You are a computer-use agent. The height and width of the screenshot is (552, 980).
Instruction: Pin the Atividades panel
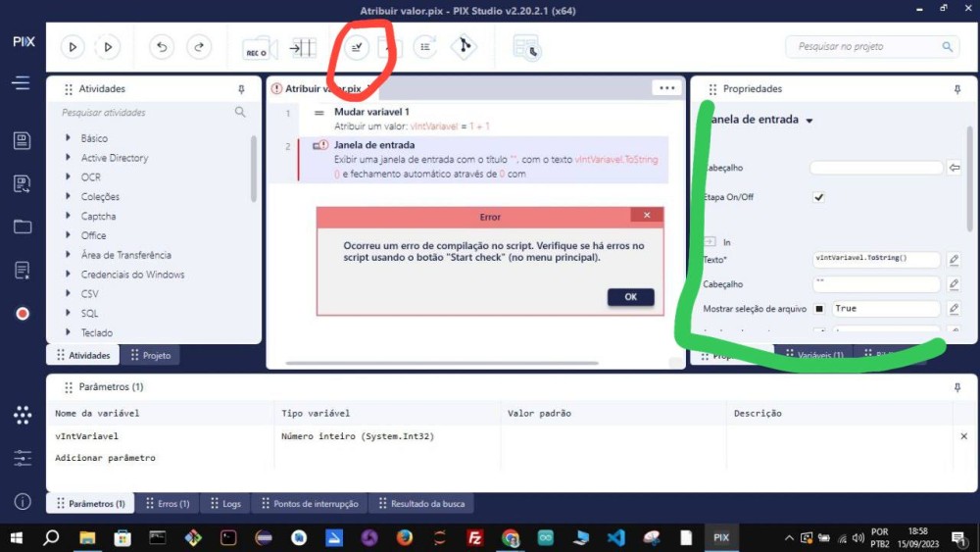tap(241, 89)
